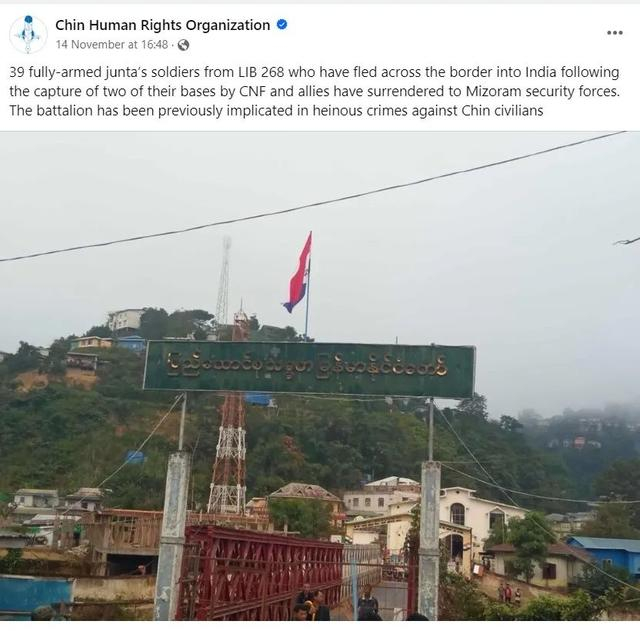640x631 pixels.
Task: Click the globe public audience icon
Action: point(183,45)
